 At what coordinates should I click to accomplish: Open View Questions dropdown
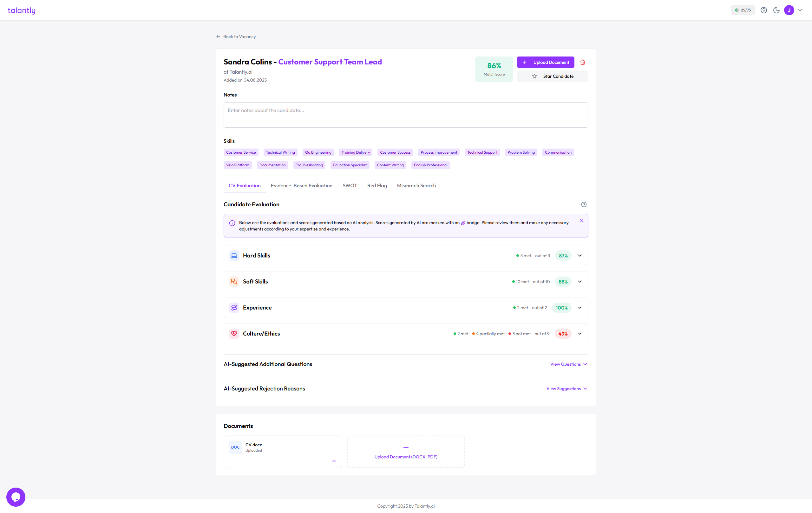(x=568, y=364)
